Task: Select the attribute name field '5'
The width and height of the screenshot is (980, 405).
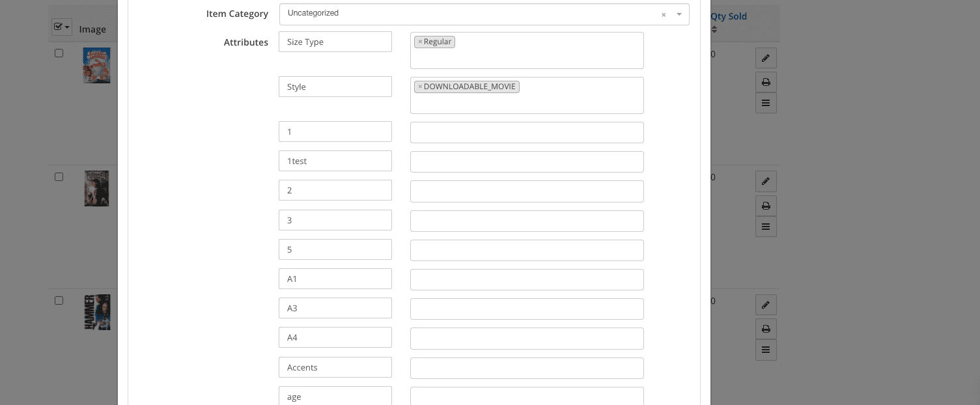Action: click(x=335, y=249)
